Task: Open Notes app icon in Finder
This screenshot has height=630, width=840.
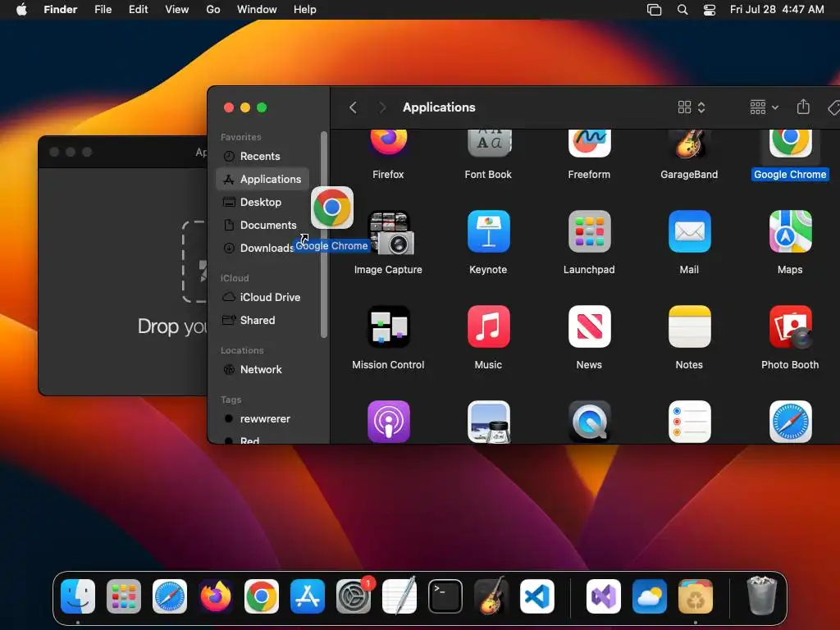Action: [x=689, y=326]
